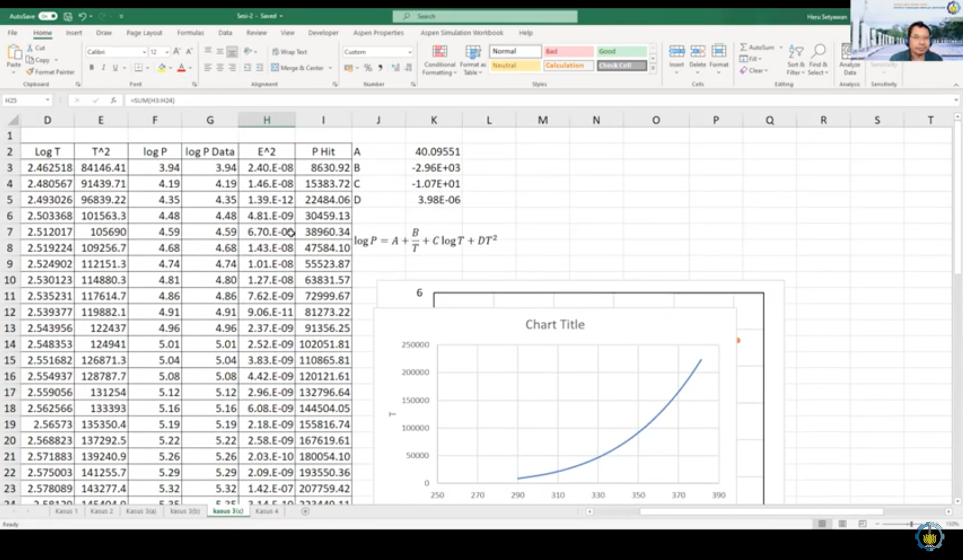Apply Bold formatting from ribbon
Image resolution: width=963 pixels, height=560 pixels.
91,68
